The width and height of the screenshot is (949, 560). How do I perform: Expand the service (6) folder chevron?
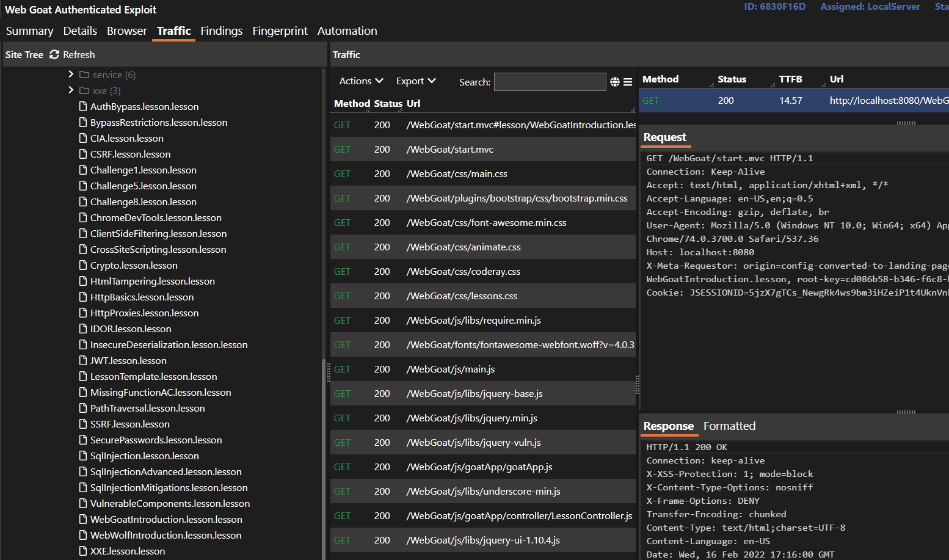pos(71,75)
